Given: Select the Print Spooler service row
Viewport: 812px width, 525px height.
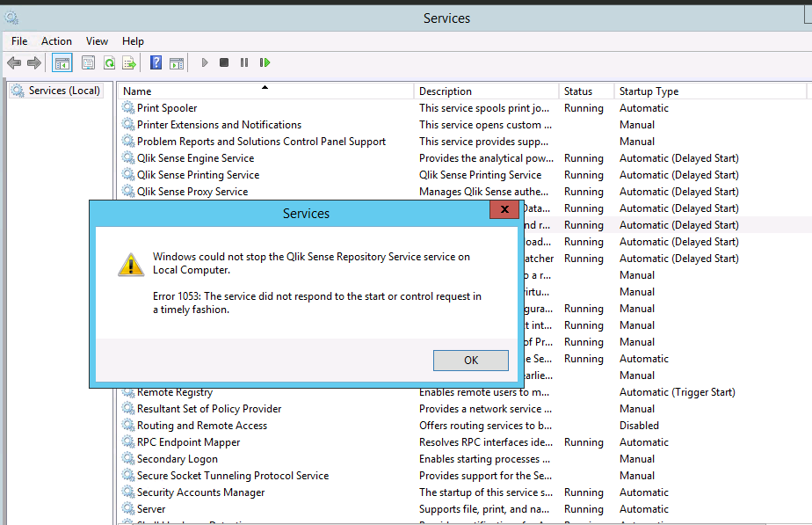Looking at the screenshot, I should pos(167,108).
